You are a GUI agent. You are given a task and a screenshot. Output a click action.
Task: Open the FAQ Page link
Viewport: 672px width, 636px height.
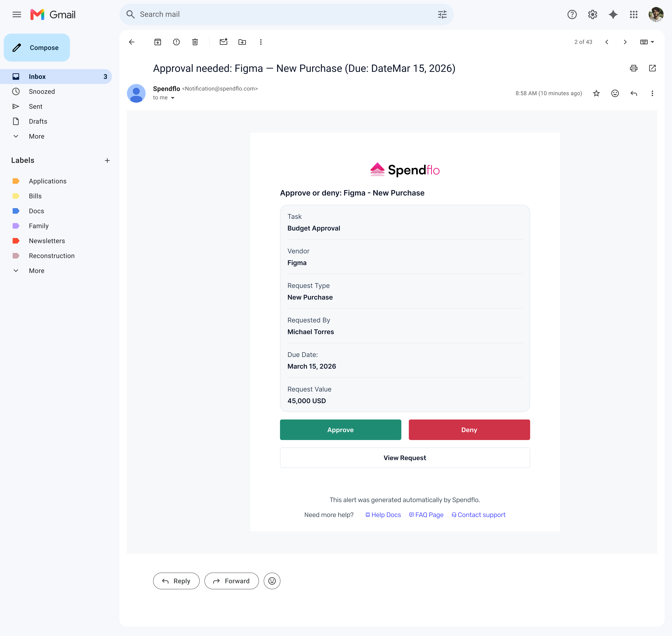click(426, 515)
